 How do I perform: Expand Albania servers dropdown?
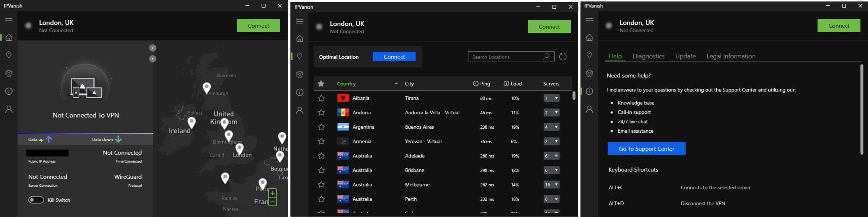tap(551, 98)
